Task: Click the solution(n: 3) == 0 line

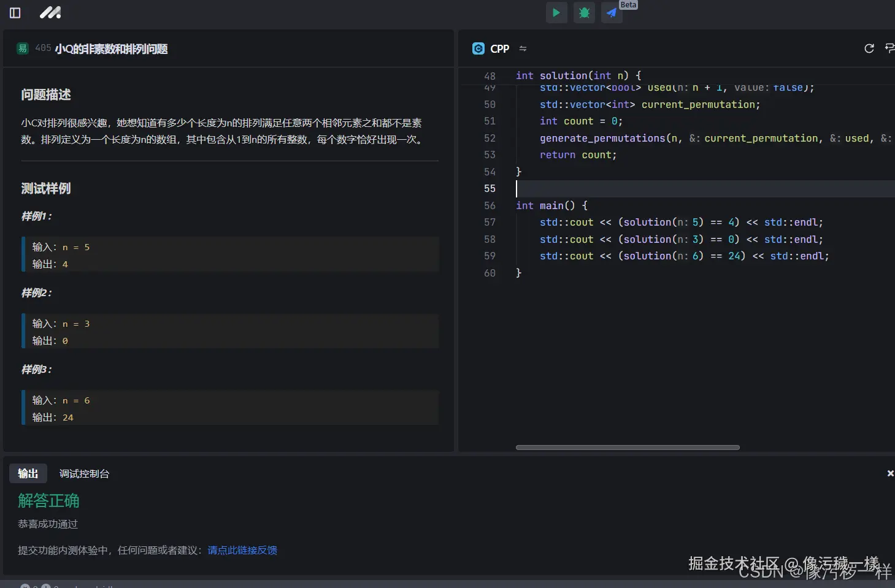Action: point(682,239)
